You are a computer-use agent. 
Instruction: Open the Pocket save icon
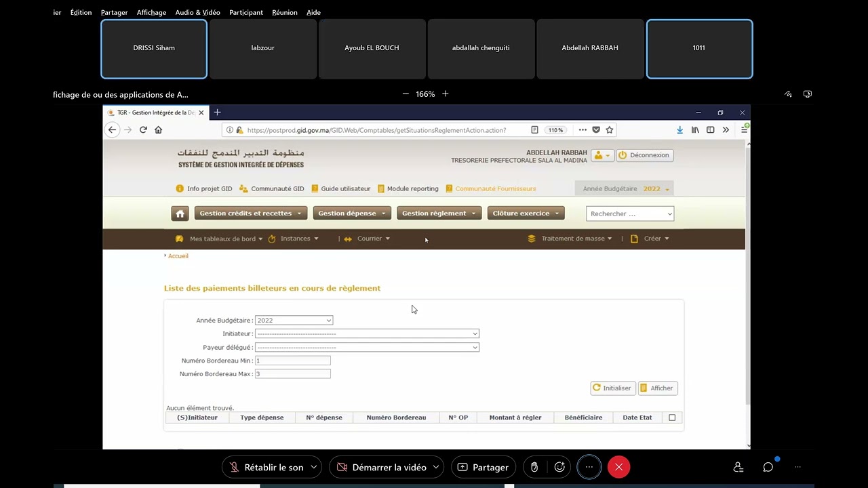pos(596,130)
